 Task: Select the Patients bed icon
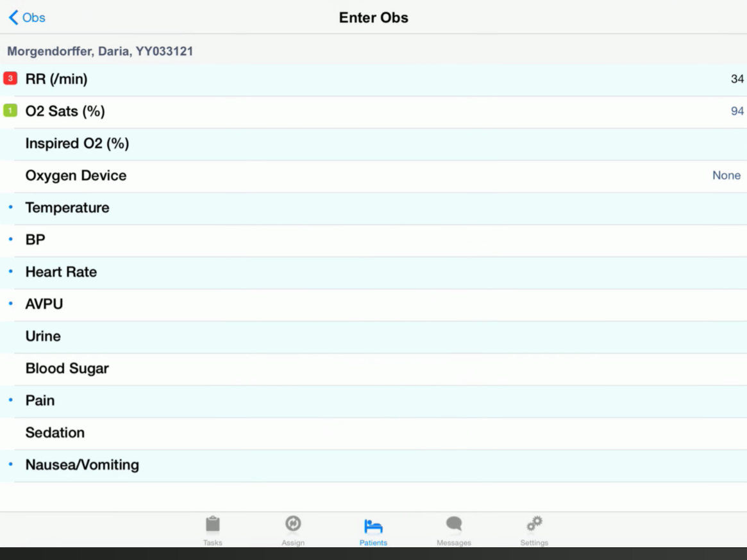pyautogui.click(x=373, y=526)
